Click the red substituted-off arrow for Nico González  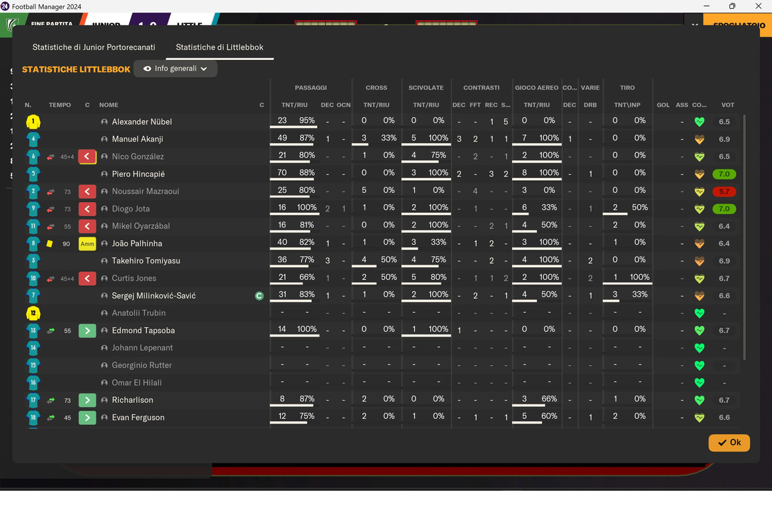click(87, 157)
